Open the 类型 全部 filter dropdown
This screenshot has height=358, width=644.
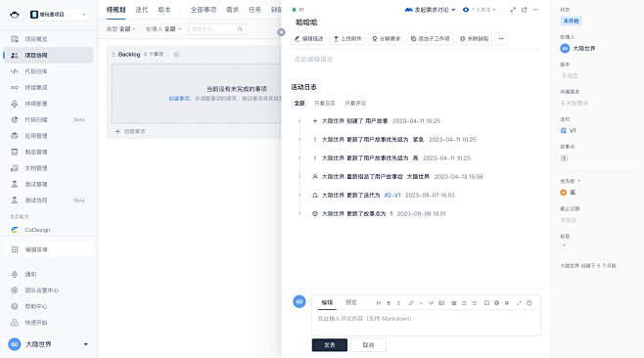120,29
